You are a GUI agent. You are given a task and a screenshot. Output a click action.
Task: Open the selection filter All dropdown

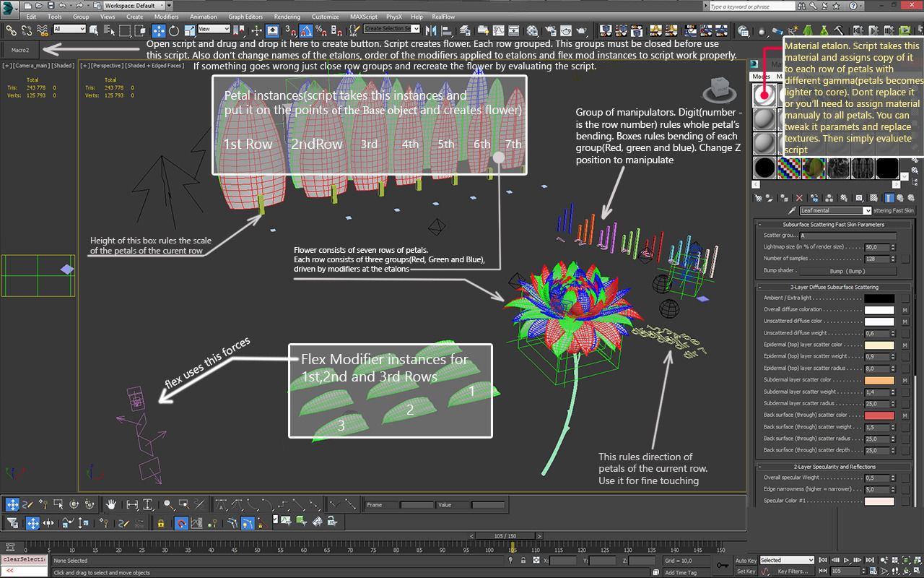(x=69, y=30)
